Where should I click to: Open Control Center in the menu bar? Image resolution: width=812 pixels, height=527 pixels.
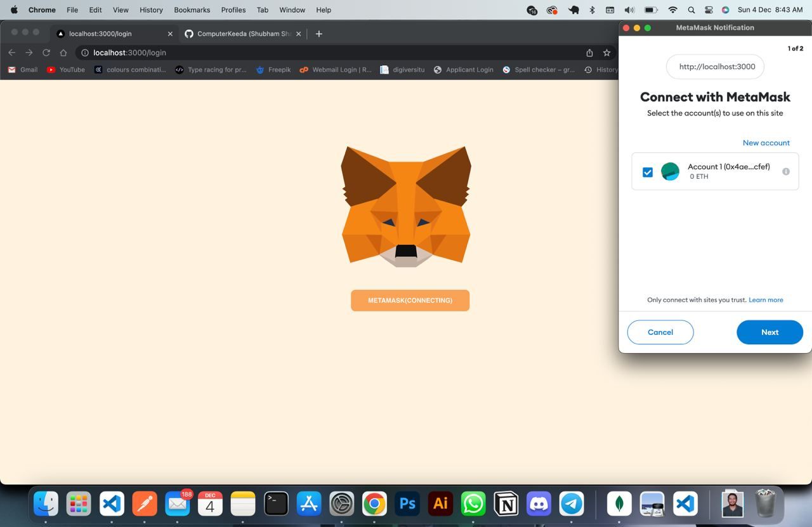(709, 10)
